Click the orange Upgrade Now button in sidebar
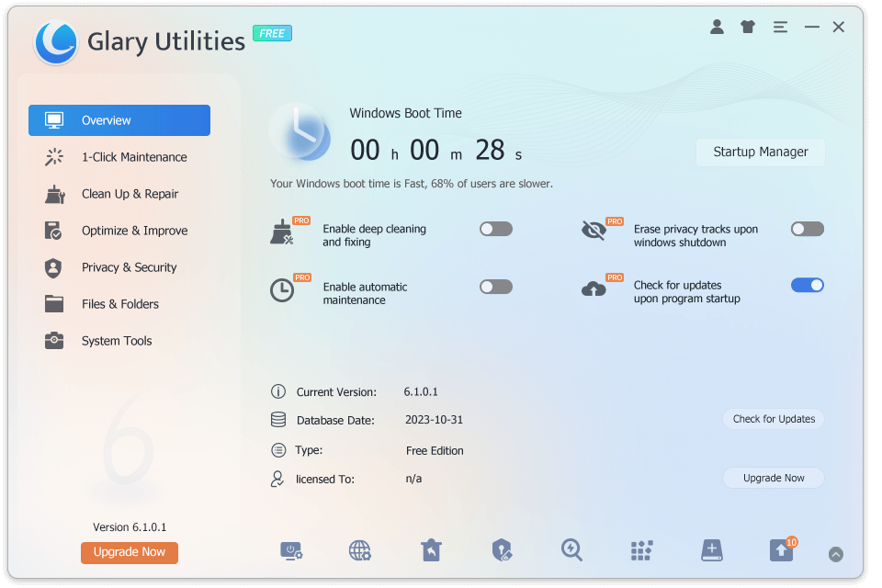 point(129,552)
